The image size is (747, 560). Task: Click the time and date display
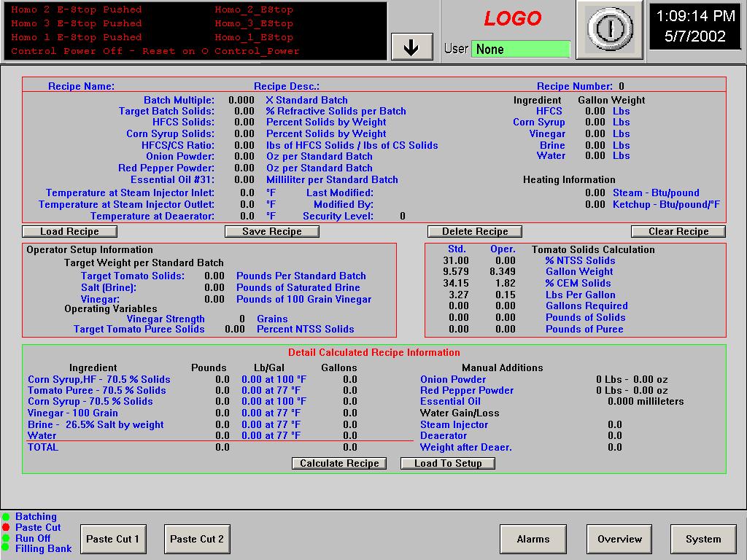(x=695, y=26)
